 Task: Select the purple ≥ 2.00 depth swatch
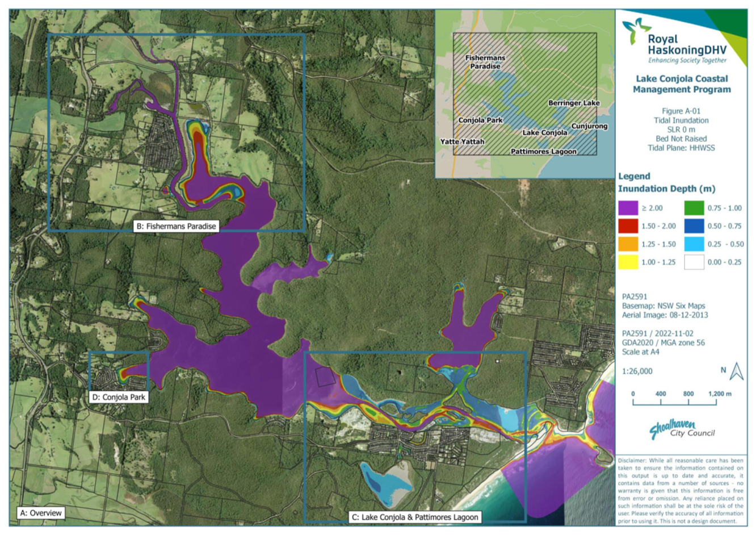click(628, 208)
